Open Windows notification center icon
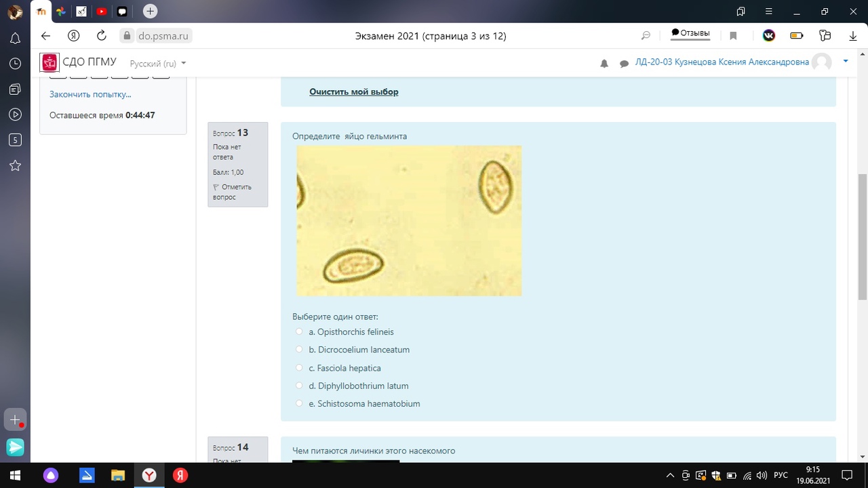868x488 pixels. tap(847, 475)
